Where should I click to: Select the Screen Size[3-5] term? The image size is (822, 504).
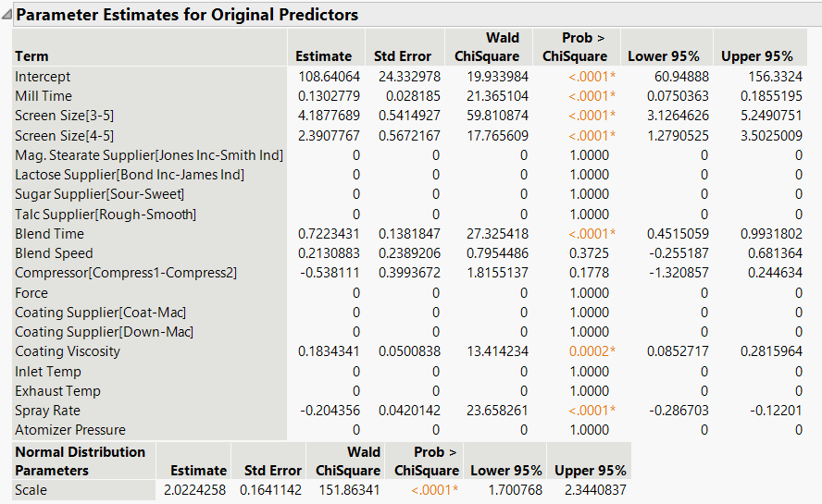click(65, 116)
